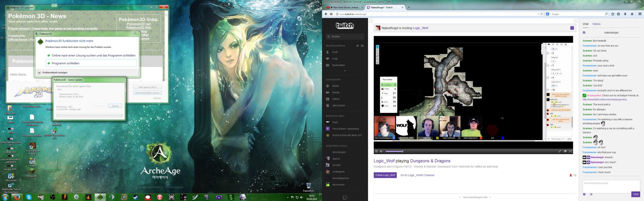Open the player settings wrench icon
Image resolution: width=644 pixels, height=201 pixels.
point(559,151)
